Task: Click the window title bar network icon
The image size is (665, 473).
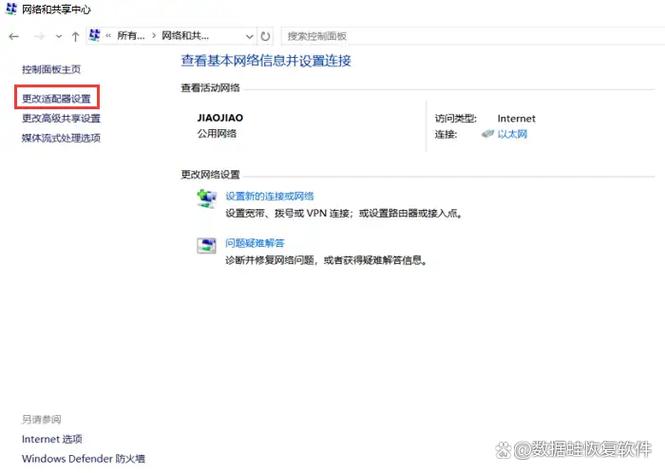Action: [11, 8]
